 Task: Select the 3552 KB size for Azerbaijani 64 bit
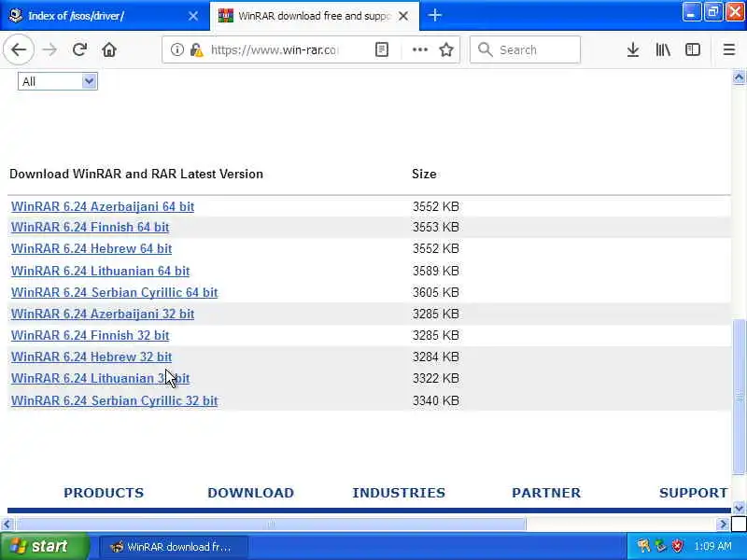point(435,206)
